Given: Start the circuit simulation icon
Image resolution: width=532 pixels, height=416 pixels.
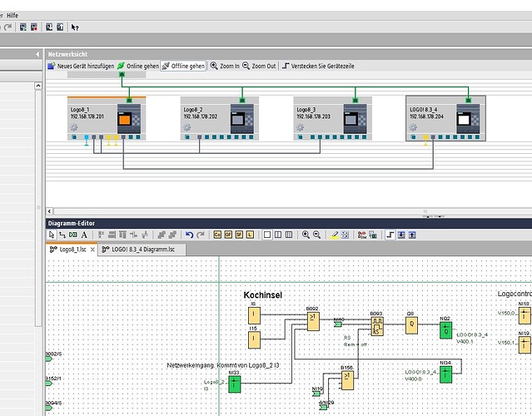Looking at the screenshot, I should click(362, 235).
